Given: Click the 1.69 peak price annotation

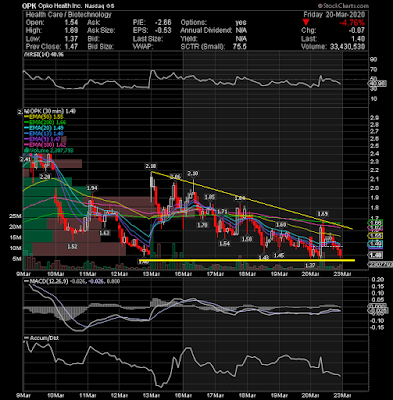Looking at the screenshot, I should [x=323, y=214].
